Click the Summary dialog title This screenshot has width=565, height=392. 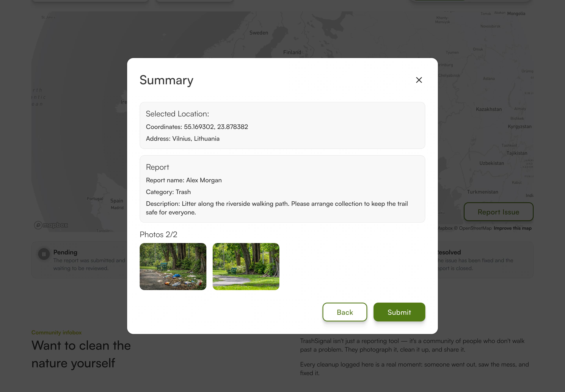(166, 80)
